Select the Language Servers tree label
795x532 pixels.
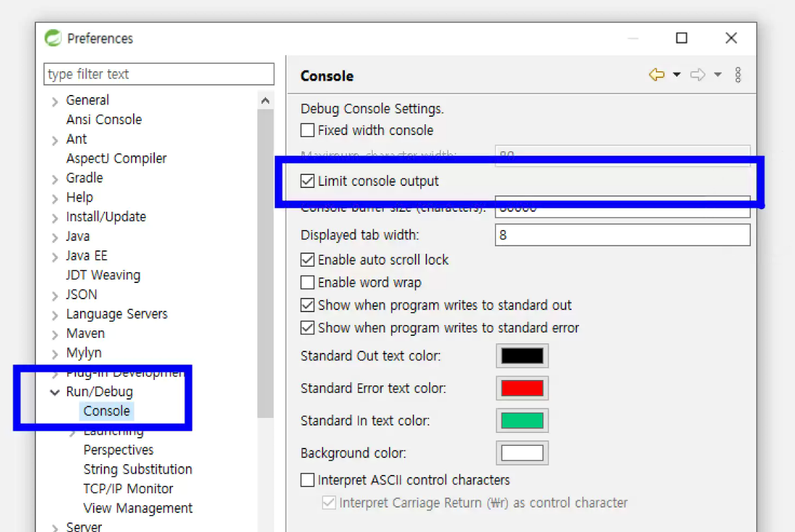[x=117, y=314]
